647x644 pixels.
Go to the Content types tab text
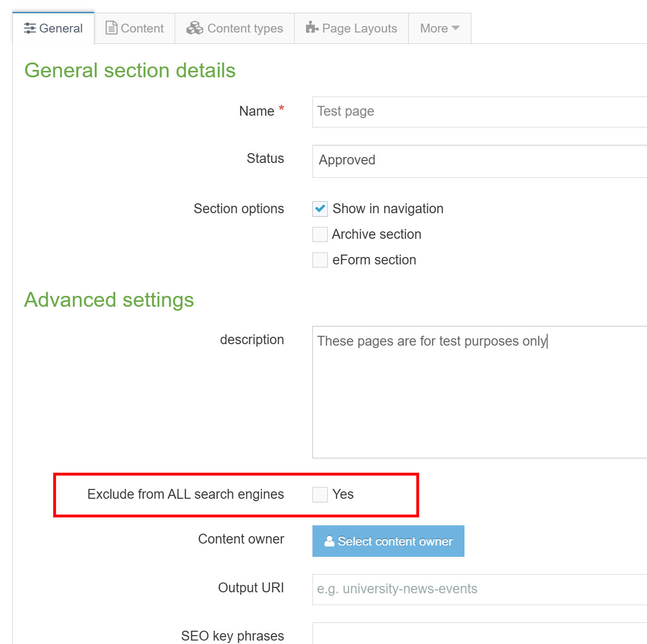point(245,29)
